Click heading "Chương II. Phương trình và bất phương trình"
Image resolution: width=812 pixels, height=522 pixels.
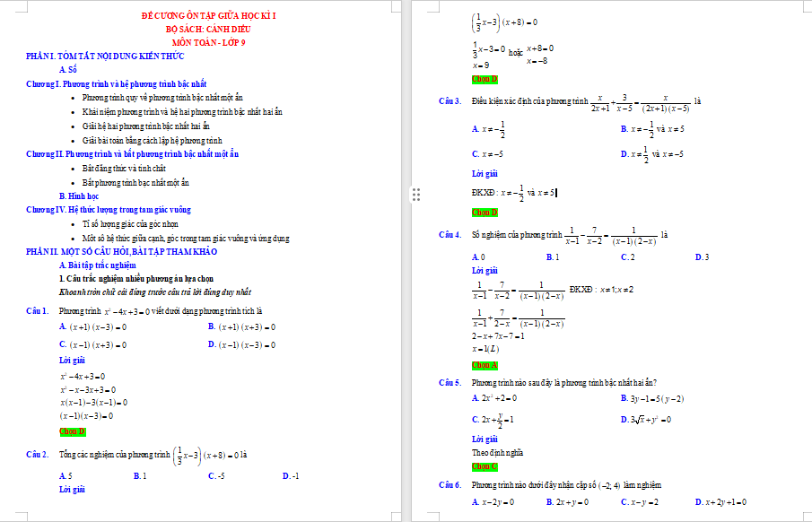coord(133,153)
